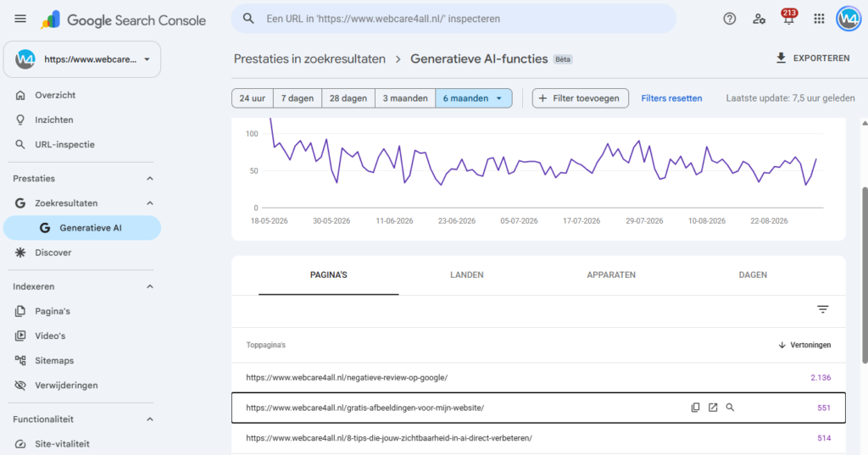This screenshot has width=868, height=455.
Task: Collapse the Prestaties section chevron
Action: (x=150, y=179)
